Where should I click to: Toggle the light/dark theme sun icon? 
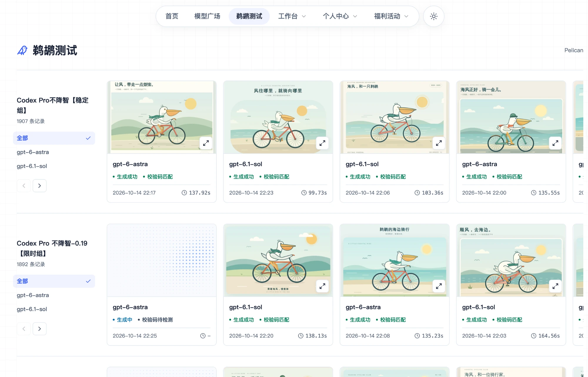point(434,16)
